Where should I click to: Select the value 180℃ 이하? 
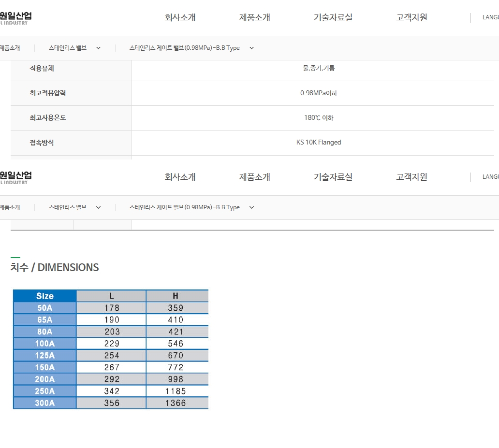(x=319, y=118)
